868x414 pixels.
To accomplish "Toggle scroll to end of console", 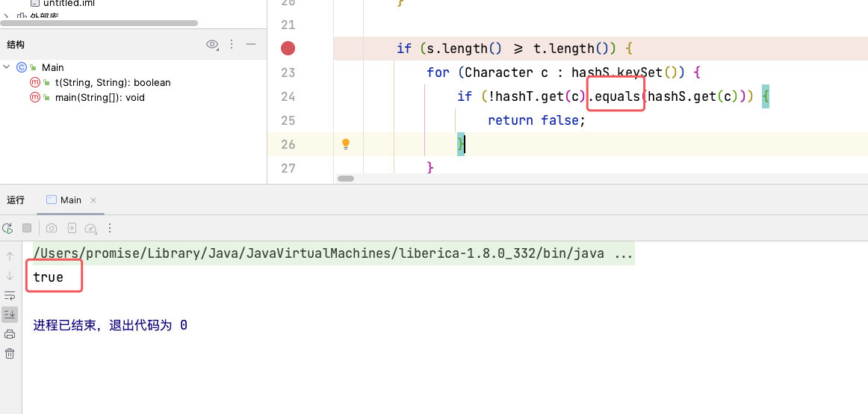I will point(10,315).
